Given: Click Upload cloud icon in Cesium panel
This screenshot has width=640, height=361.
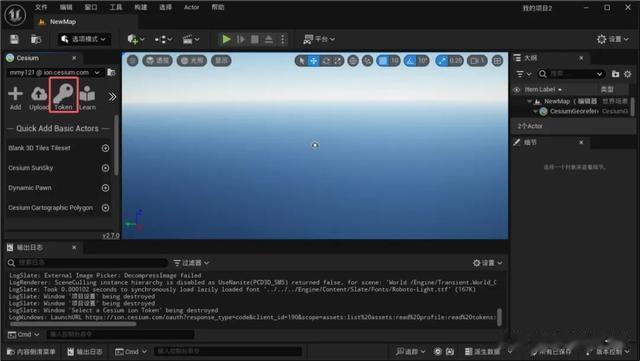Looking at the screenshot, I should (39, 98).
